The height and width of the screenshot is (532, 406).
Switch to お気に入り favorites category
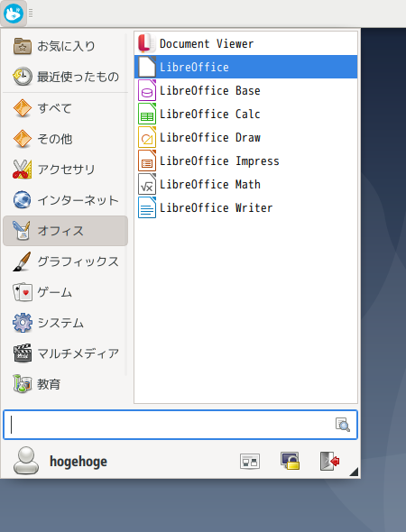(66, 46)
